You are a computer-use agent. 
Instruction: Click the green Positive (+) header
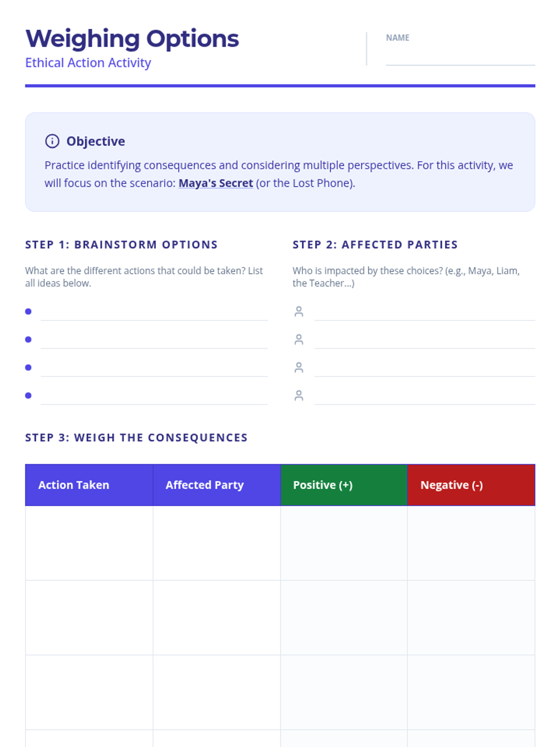tap(344, 485)
